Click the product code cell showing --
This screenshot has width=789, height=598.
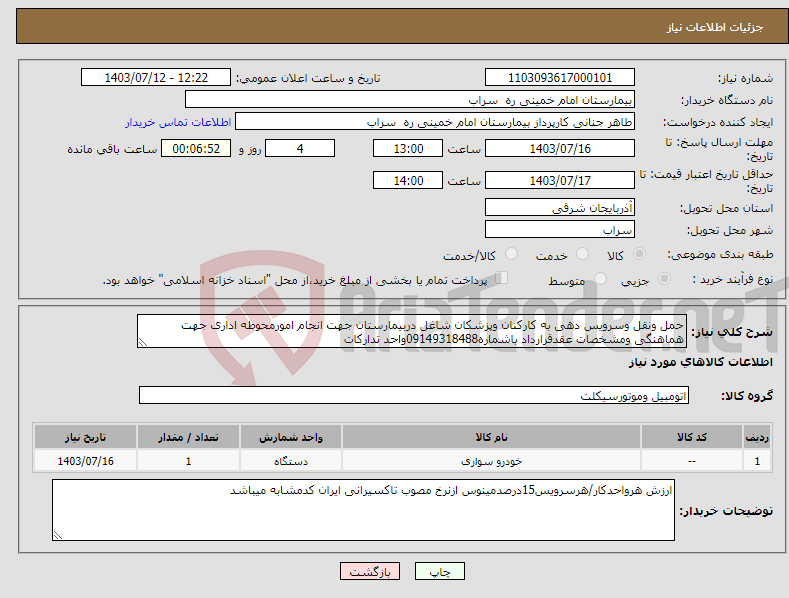691,461
